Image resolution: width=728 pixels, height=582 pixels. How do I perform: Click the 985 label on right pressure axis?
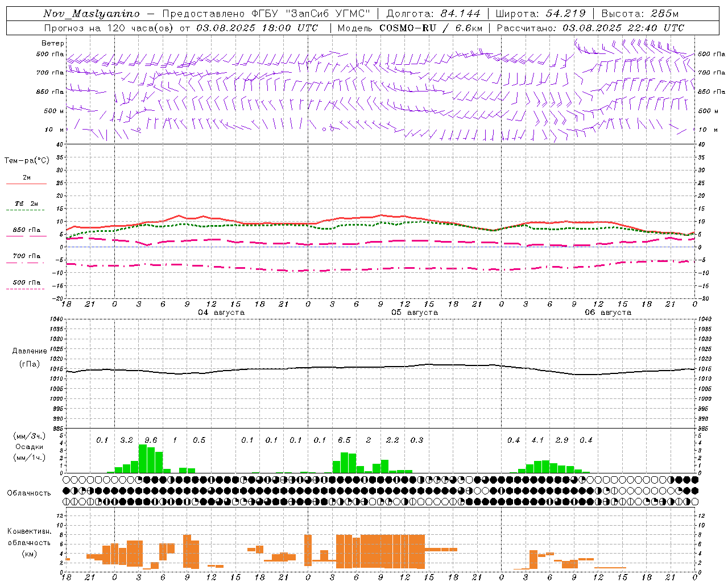pos(704,429)
